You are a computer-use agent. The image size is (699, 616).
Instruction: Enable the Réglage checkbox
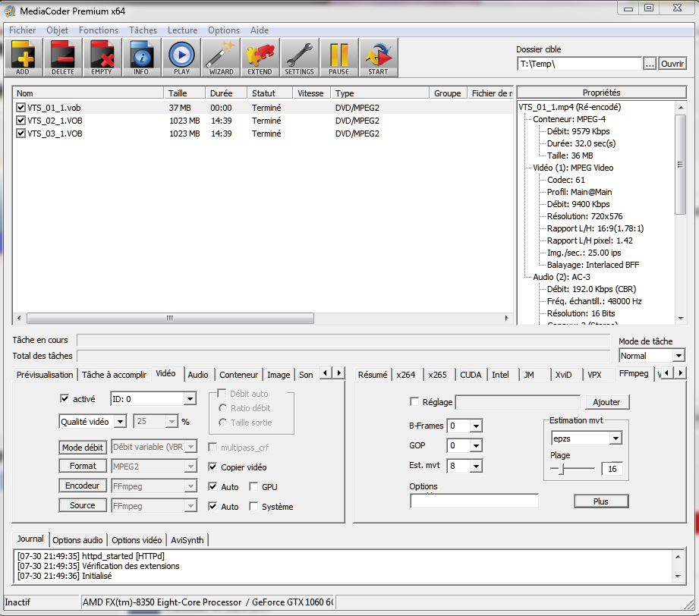pos(414,401)
